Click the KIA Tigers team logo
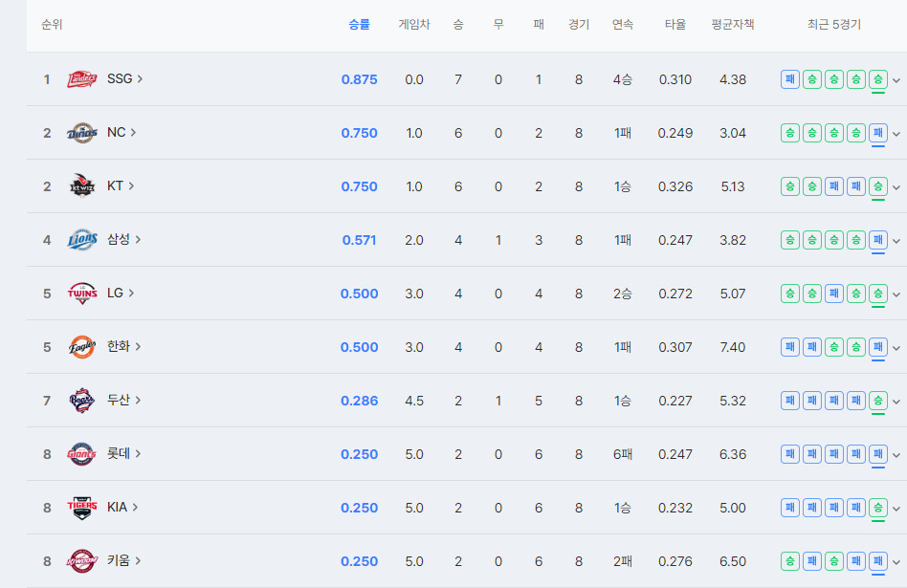The width and height of the screenshot is (907, 588). [82, 508]
